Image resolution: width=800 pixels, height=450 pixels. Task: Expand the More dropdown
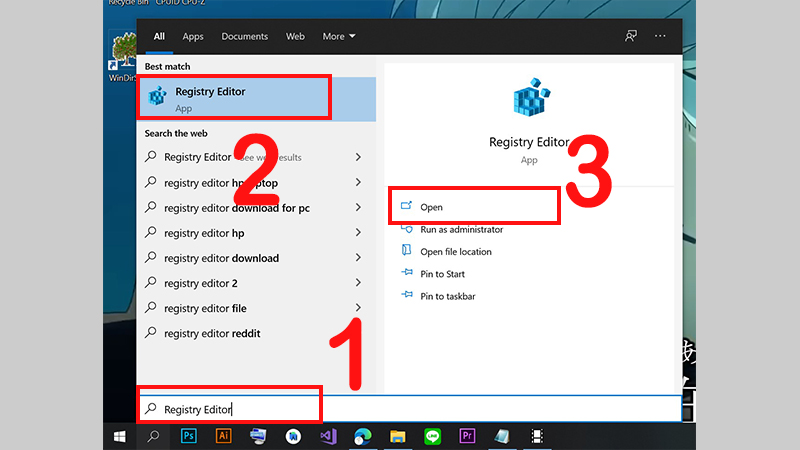point(339,36)
